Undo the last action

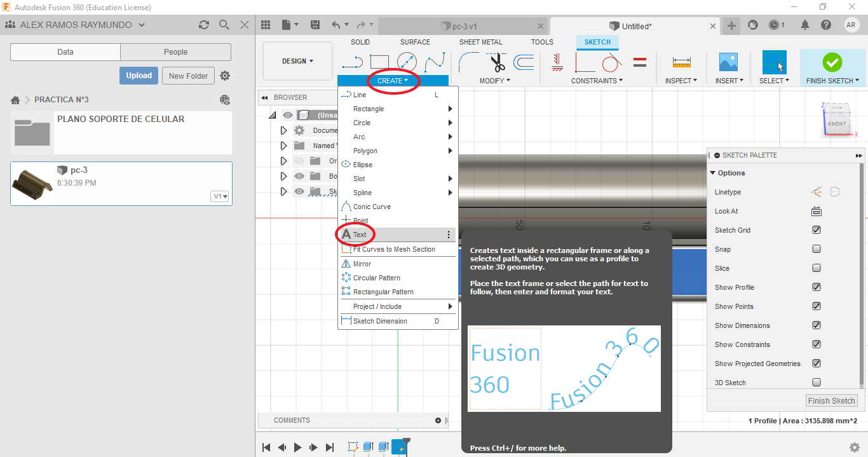(x=336, y=25)
